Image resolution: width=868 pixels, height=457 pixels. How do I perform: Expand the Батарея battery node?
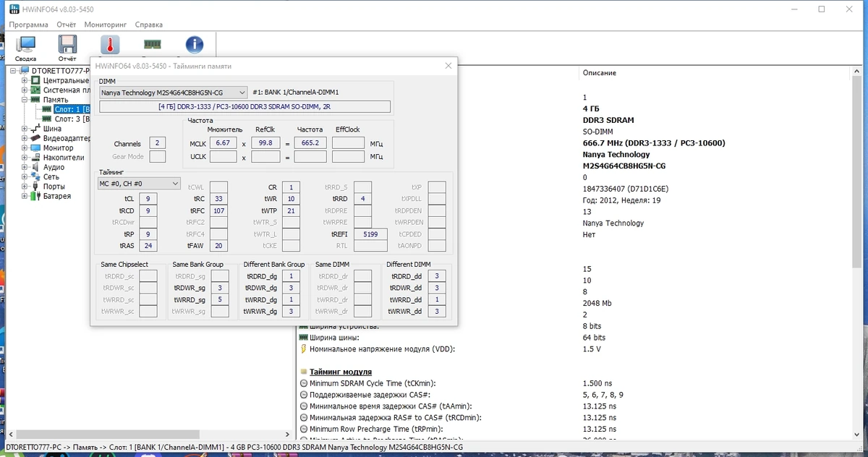[x=25, y=196]
